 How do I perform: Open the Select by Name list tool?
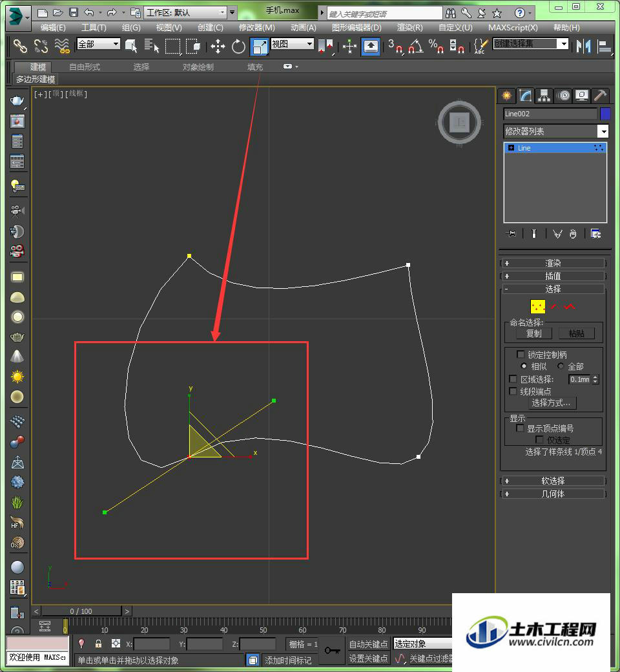pos(151,46)
